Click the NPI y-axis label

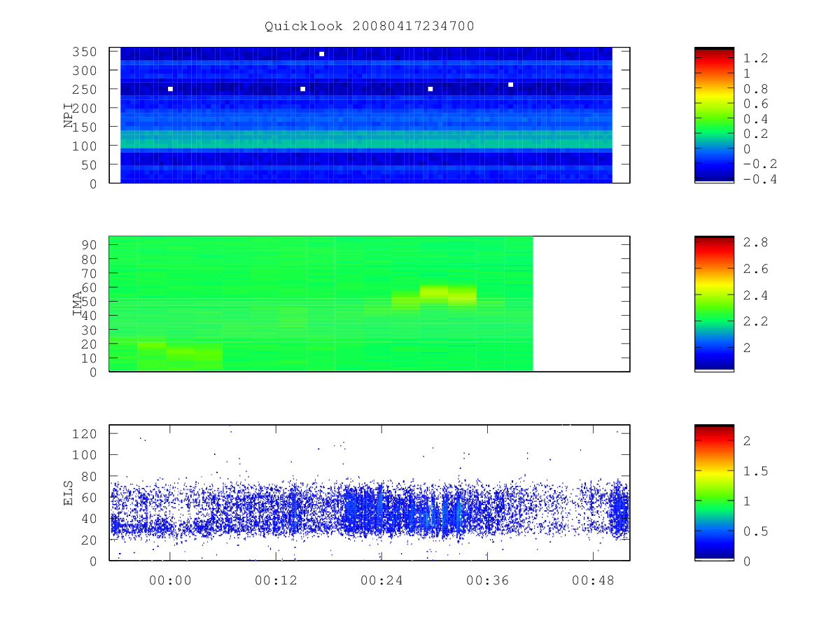[69, 115]
